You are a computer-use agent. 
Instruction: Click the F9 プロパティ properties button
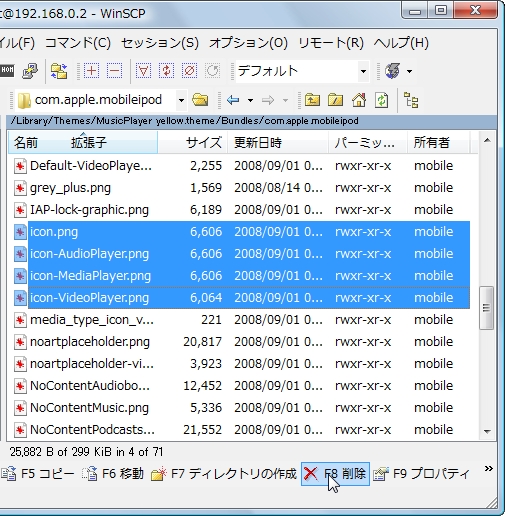[x=421, y=473]
